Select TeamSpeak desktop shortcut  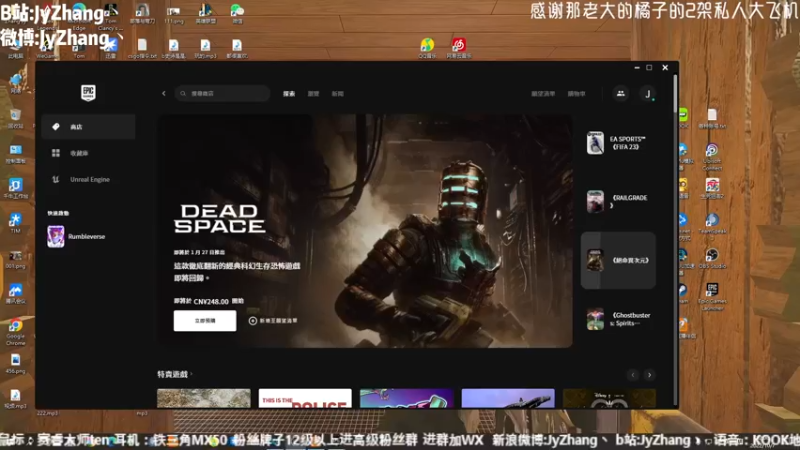tap(712, 223)
